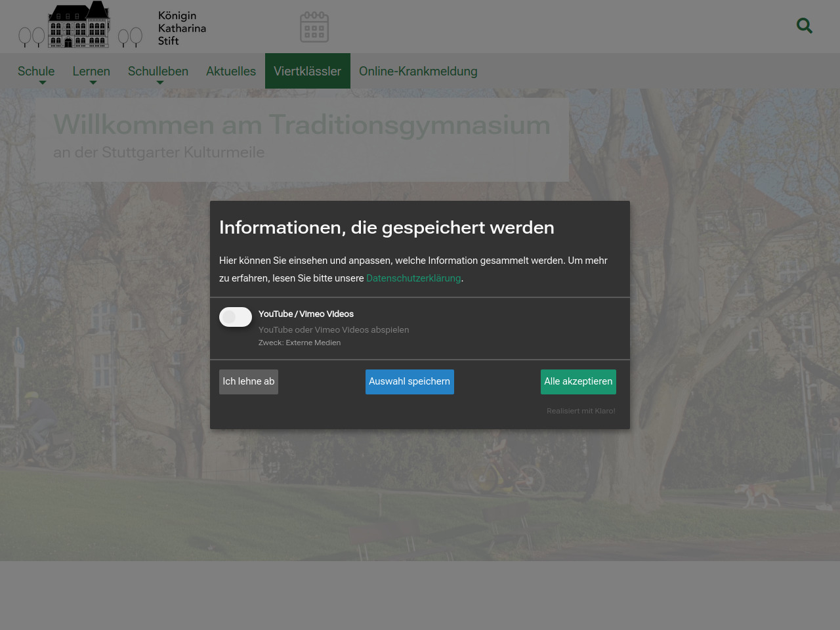The height and width of the screenshot is (630, 840).
Task: Click the dog in the background photo
Action: click(x=757, y=493)
